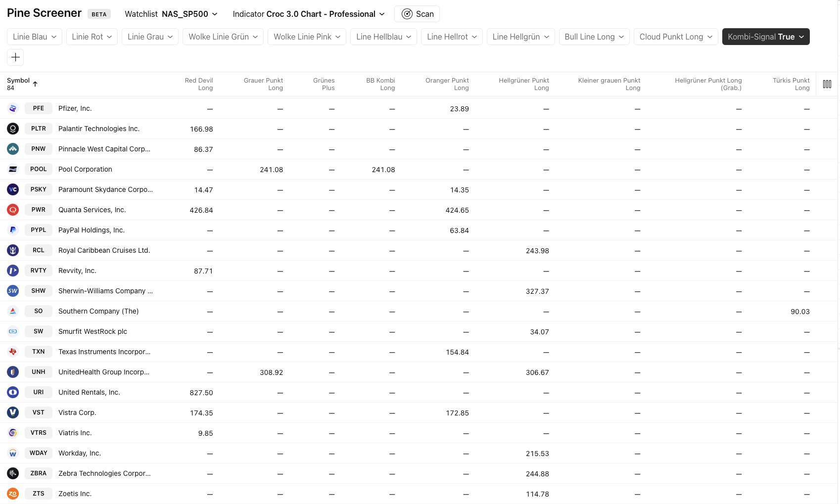
Task: Open the Wolke Linie Pink filter
Action: (x=307, y=37)
